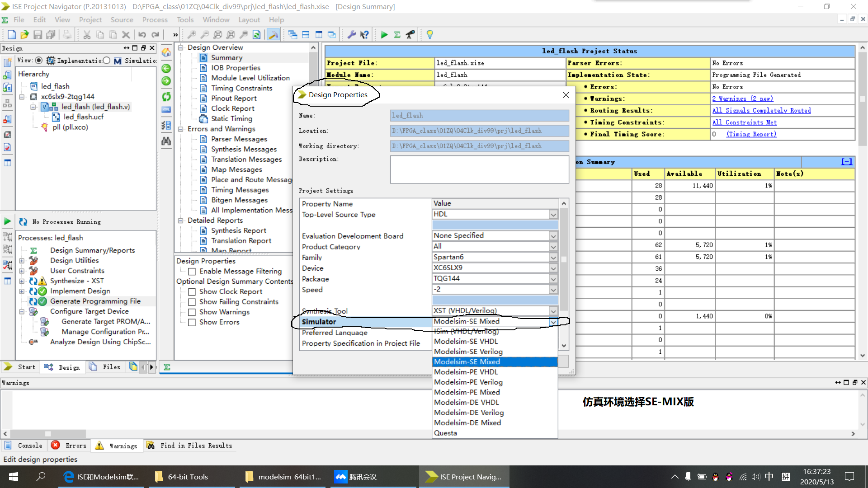Enable Message Filtering checkbox
Screen dimensions: 868x488
tap(192, 272)
